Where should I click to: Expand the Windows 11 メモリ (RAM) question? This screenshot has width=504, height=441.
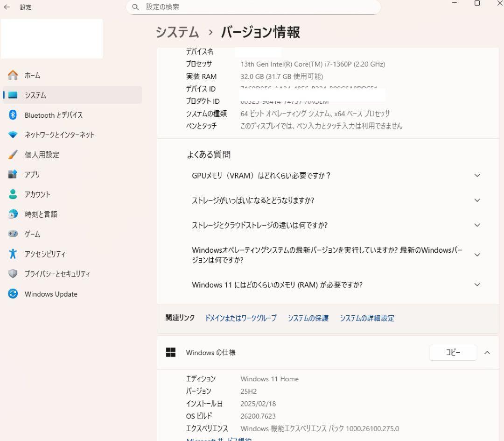(477, 285)
